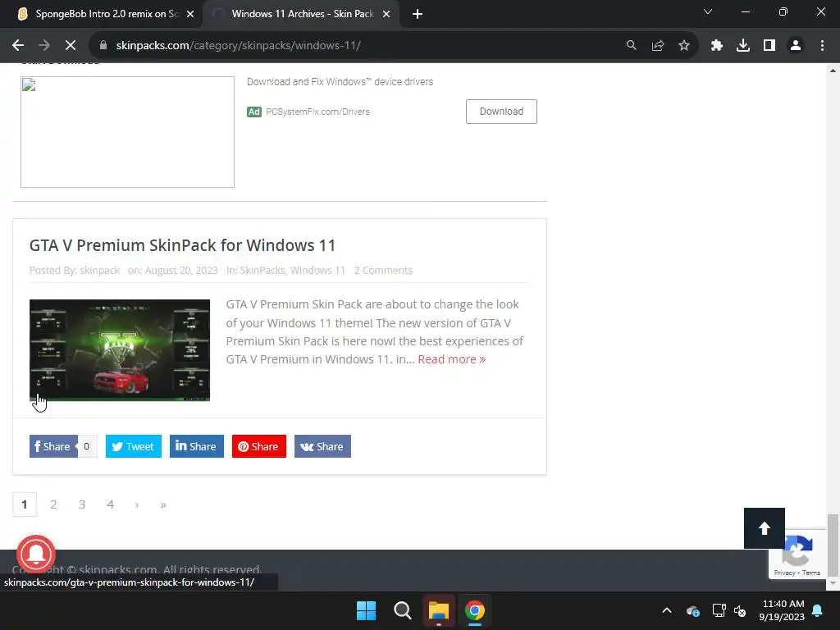Open the SkinPacks category link
Image resolution: width=840 pixels, height=630 pixels.
(262, 271)
